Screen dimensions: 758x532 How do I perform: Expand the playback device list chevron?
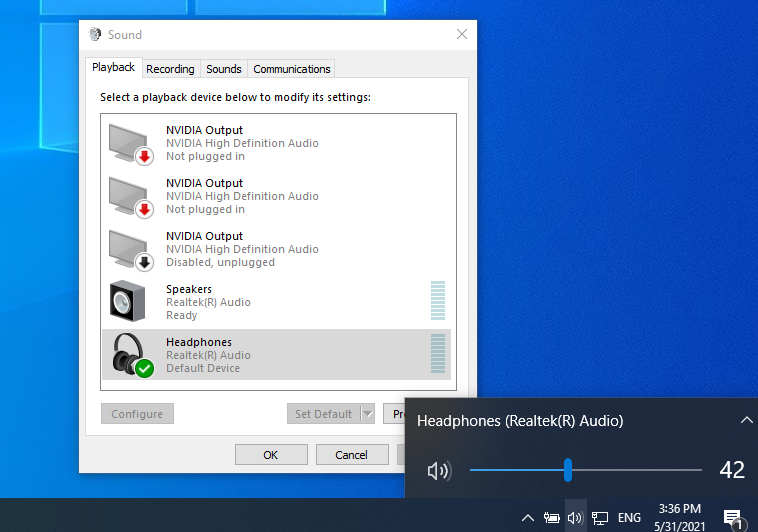746,420
